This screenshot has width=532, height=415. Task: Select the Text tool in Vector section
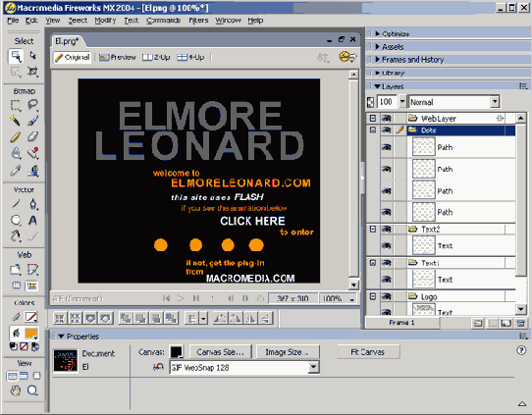(32, 221)
